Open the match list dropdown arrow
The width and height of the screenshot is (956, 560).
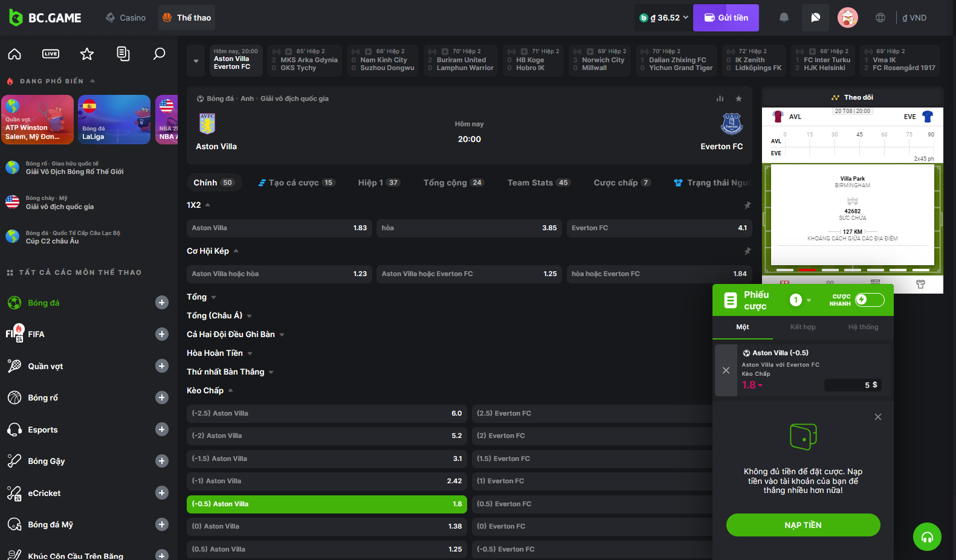(196, 60)
